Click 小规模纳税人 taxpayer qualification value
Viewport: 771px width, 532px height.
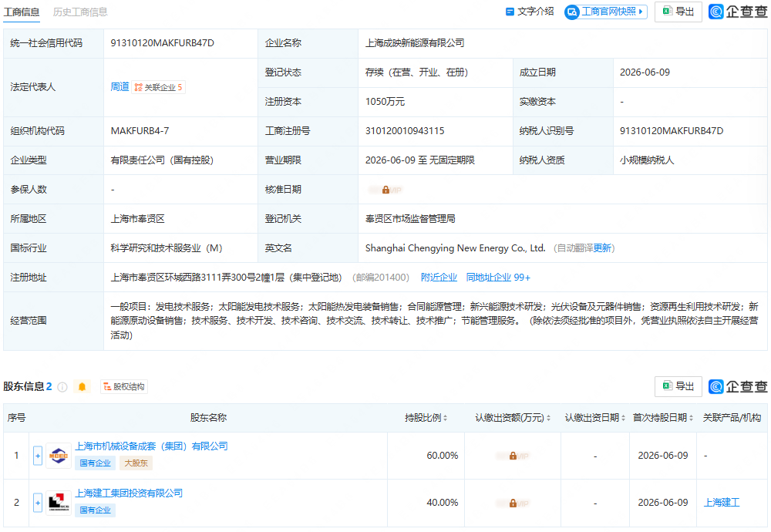pos(647,160)
